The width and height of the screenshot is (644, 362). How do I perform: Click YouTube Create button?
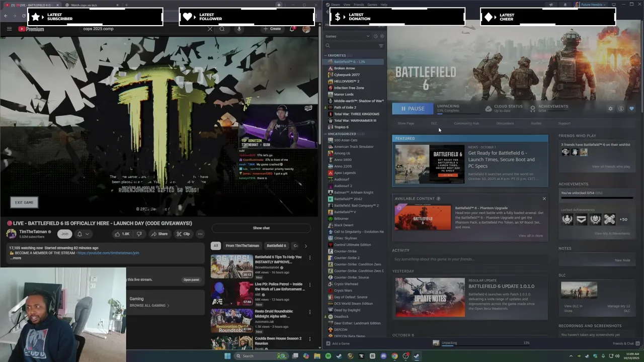tap(272, 29)
